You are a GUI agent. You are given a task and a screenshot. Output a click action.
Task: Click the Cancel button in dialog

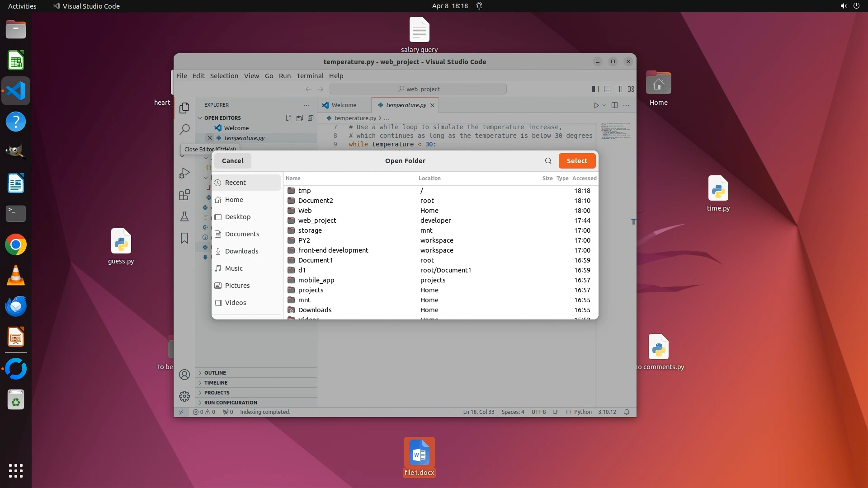[232, 161]
